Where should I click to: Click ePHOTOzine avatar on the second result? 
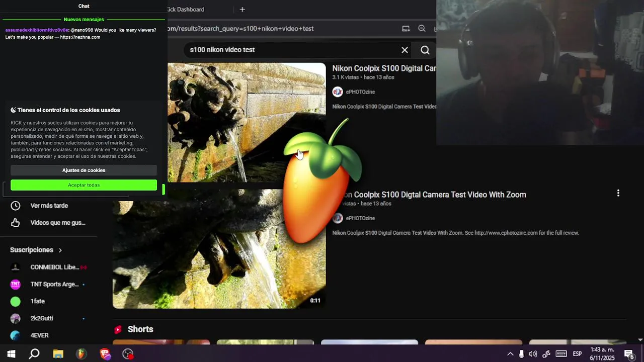click(x=338, y=218)
